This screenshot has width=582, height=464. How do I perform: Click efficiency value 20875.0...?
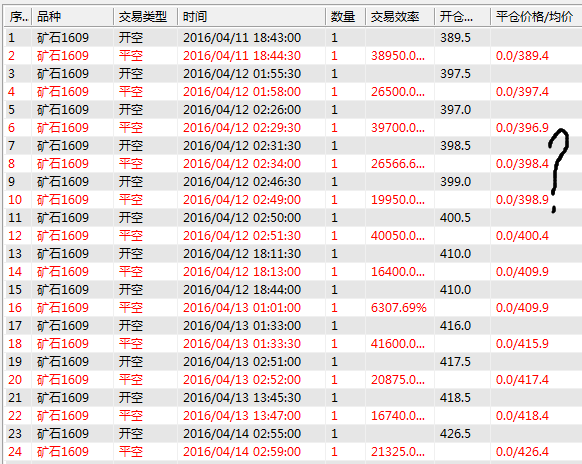(x=398, y=380)
